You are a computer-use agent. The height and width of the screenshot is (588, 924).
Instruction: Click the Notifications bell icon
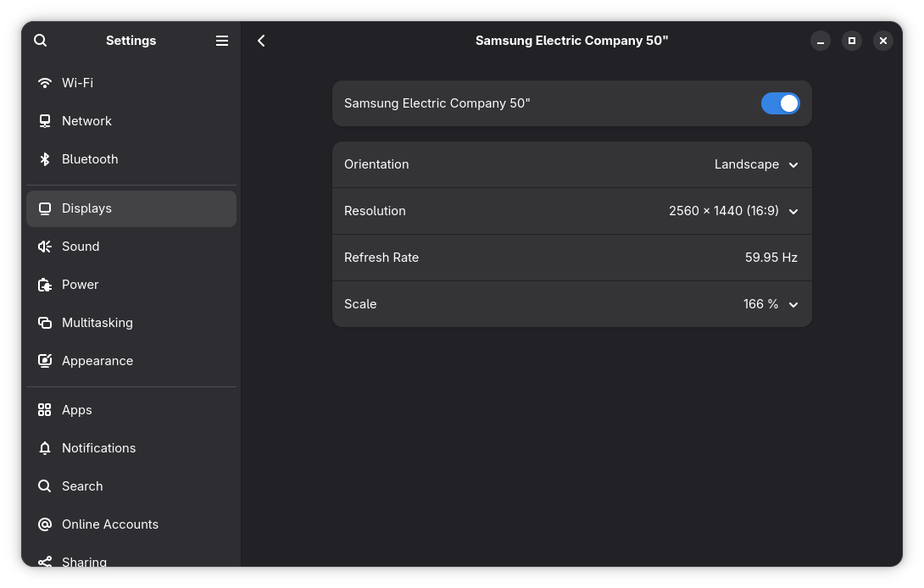pyautogui.click(x=45, y=447)
